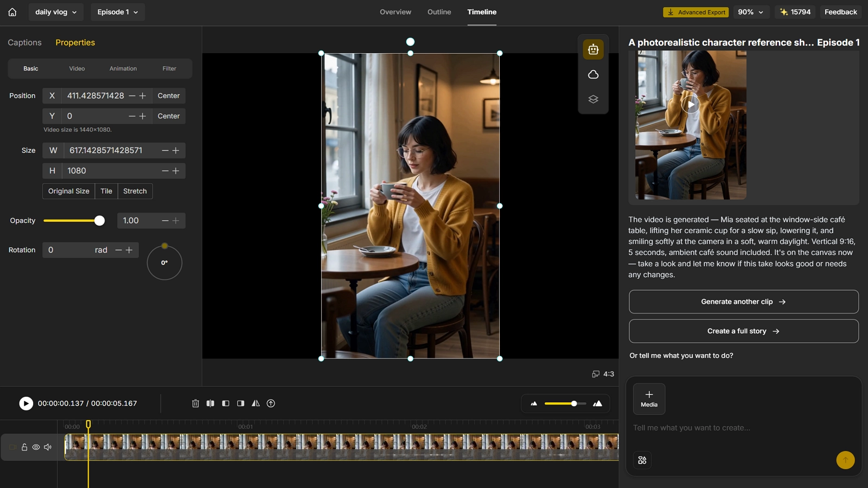Click Create a full story button
This screenshot has height=488, width=868.
pyautogui.click(x=744, y=331)
